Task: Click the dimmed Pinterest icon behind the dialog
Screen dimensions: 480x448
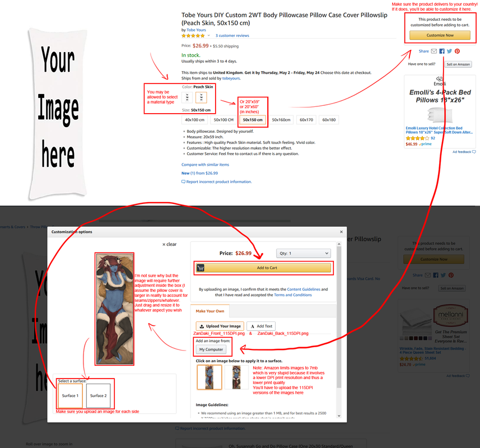Action: [451, 275]
